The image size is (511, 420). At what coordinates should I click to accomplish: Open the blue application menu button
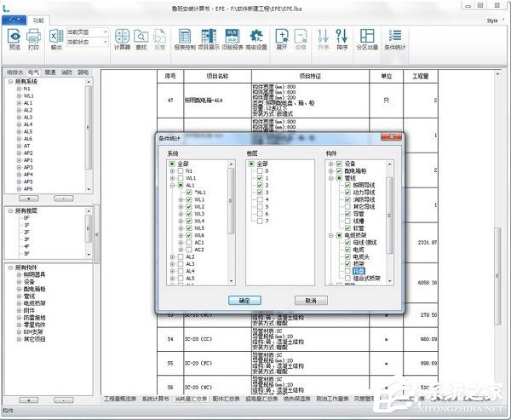(x=14, y=20)
